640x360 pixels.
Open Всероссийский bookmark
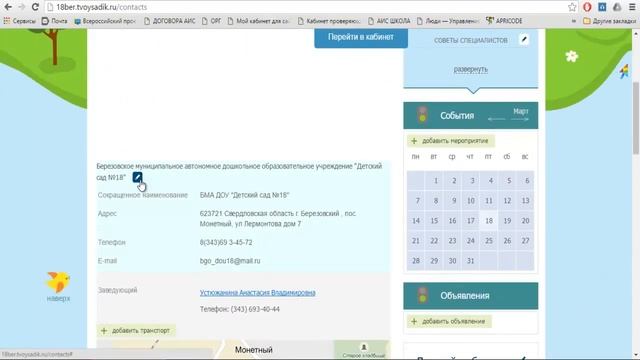pos(105,21)
